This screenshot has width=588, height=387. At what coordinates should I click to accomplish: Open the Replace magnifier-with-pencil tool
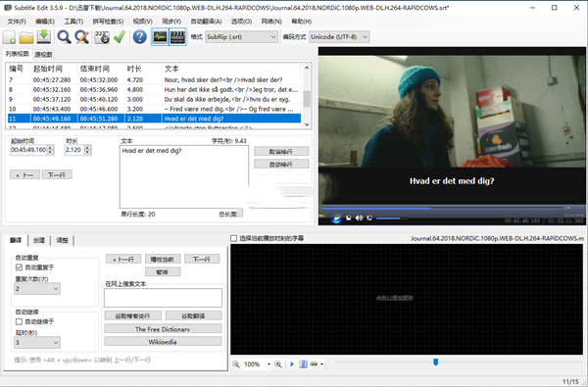[81, 37]
